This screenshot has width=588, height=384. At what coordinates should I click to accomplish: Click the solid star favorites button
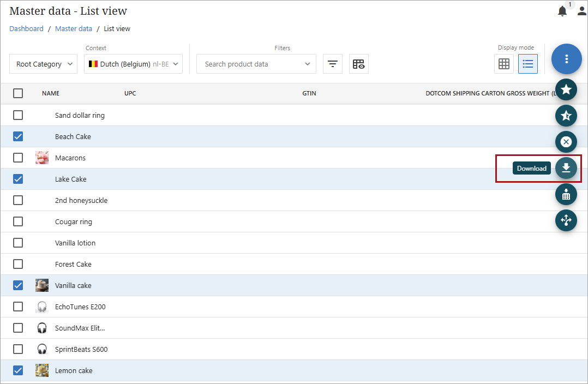point(566,89)
